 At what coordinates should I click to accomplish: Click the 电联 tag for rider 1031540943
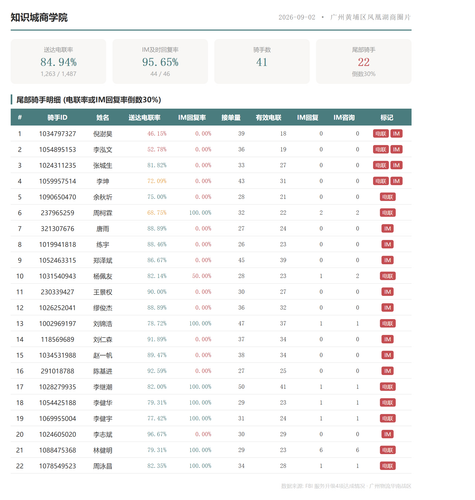[388, 276]
